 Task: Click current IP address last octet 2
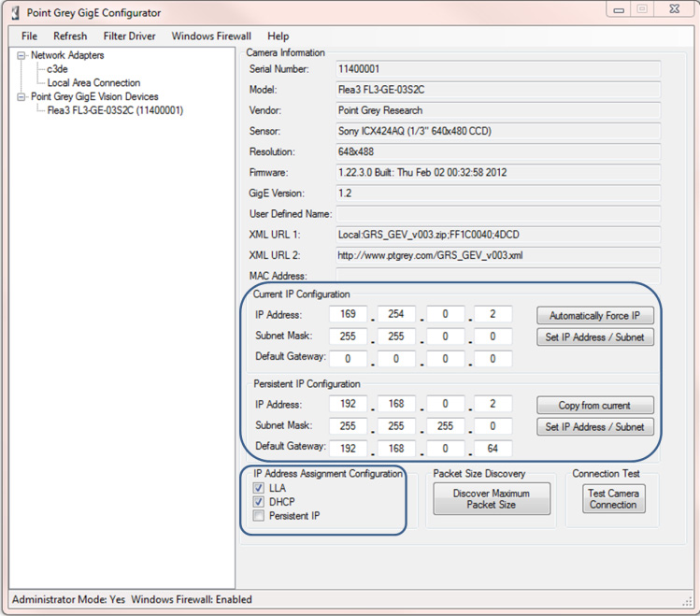coord(493,314)
